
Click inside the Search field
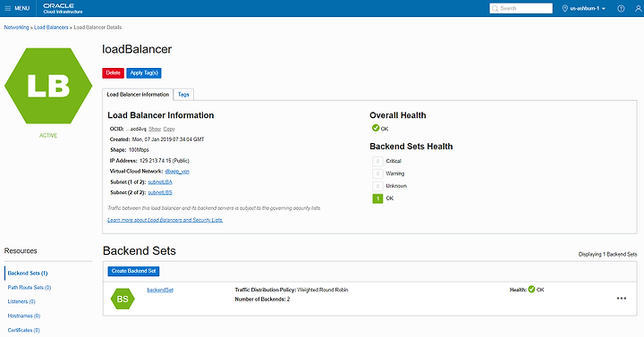[x=521, y=8]
